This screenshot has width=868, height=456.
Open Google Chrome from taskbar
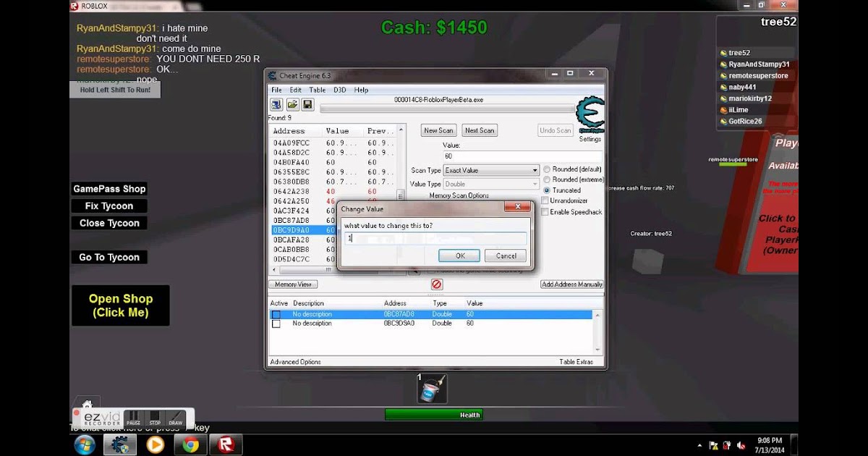[x=191, y=444]
